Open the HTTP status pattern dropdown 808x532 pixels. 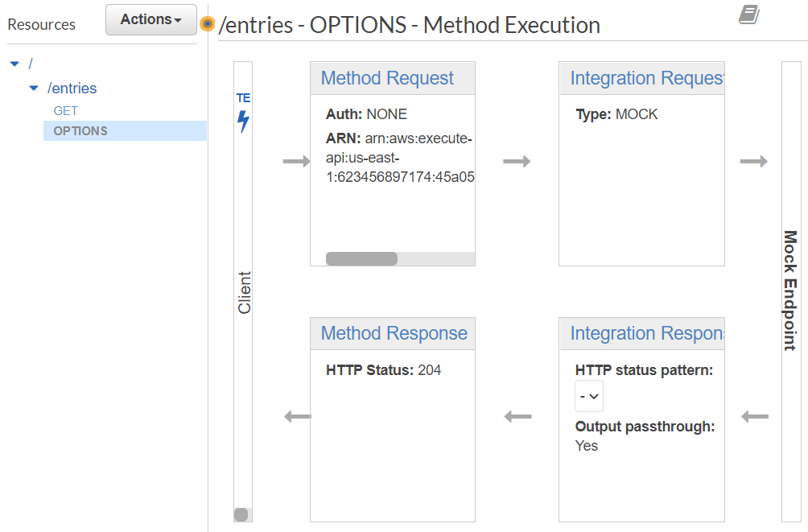(x=589, y=396)
